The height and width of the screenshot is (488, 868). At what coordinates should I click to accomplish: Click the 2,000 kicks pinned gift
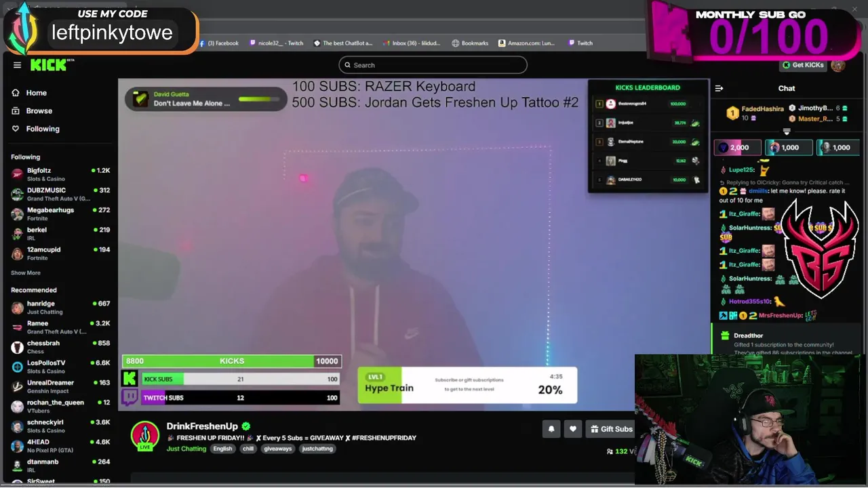tap(737, 147)
